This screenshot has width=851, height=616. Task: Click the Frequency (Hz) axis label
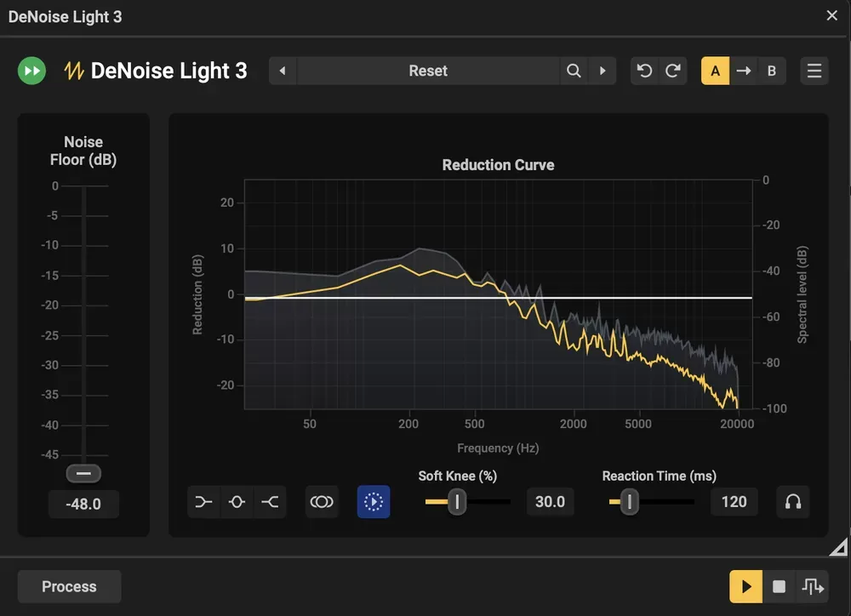pyautogui.click(x=498, y=448)
